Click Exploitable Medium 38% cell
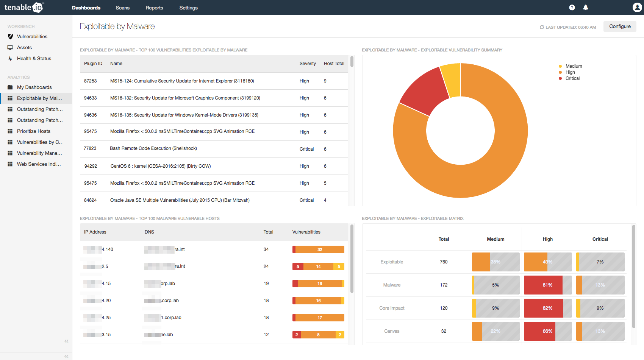This screenshot has width=644, height=360. [496, 262]
